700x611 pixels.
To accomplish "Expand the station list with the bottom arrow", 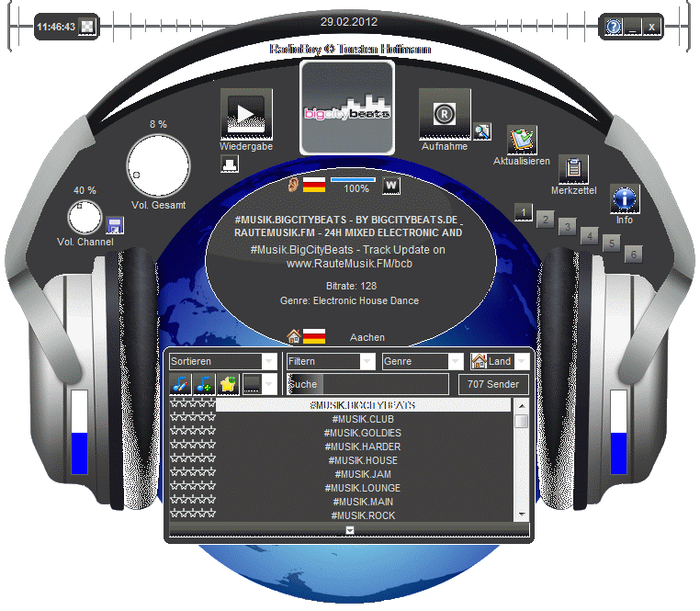I will (x=350, y=530).
